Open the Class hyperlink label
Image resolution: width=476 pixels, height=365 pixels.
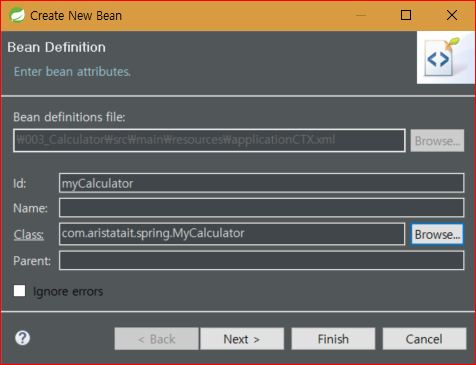coord(29,234)
